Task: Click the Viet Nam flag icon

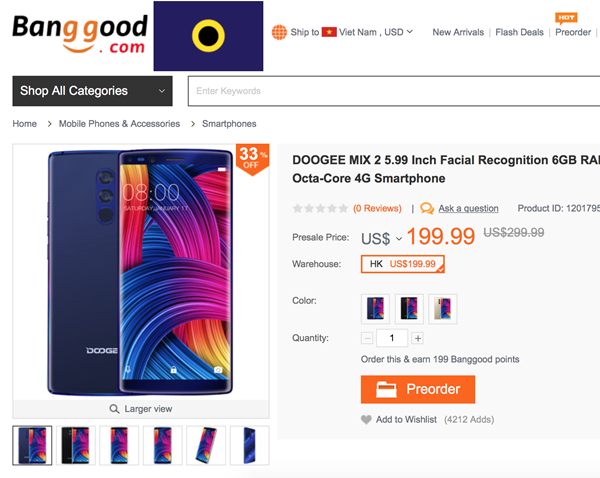Action: (329, 32)
